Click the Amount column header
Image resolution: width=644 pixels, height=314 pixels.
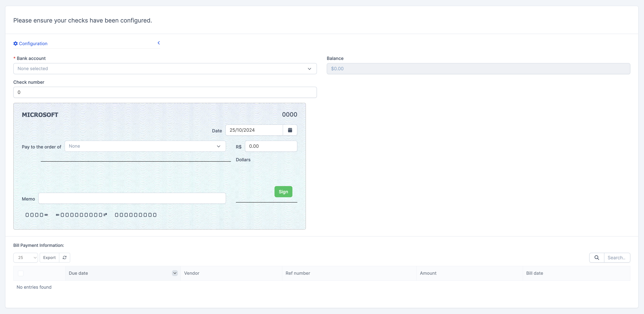point(428,273)
